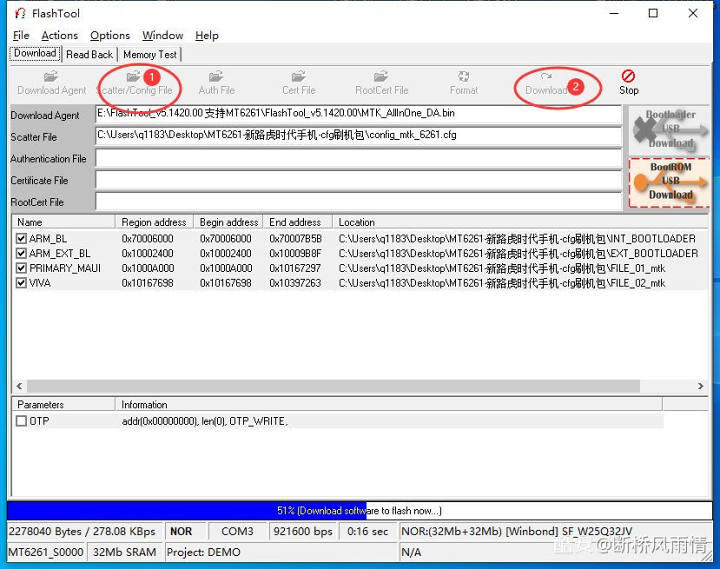
Task: Toggle the PRIMARY_MAUI checkbox
Action: (21, 268)
